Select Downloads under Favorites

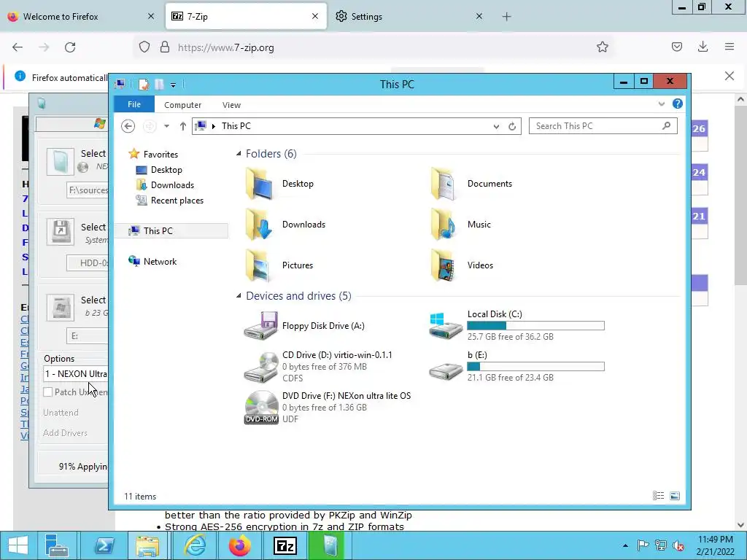165,185
